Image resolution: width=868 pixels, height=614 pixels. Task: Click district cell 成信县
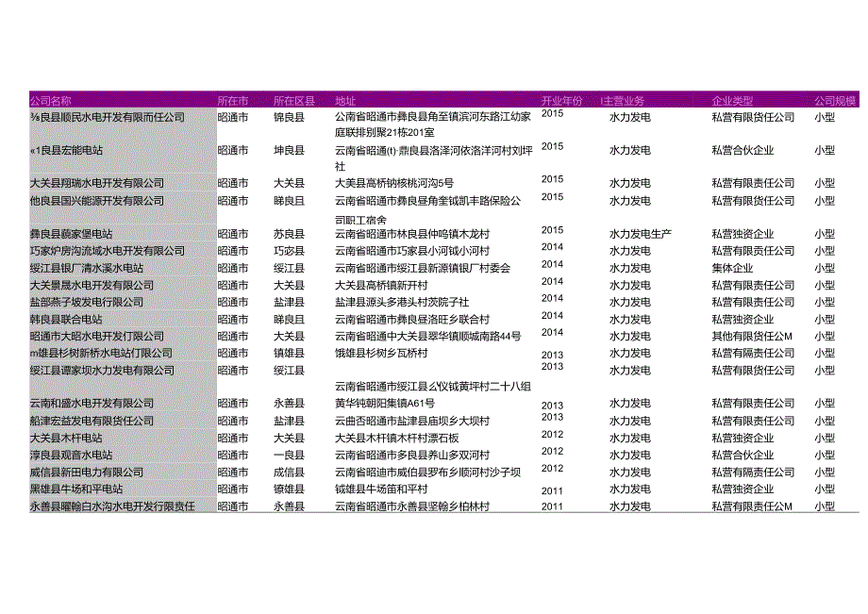(x=289, y=473)
